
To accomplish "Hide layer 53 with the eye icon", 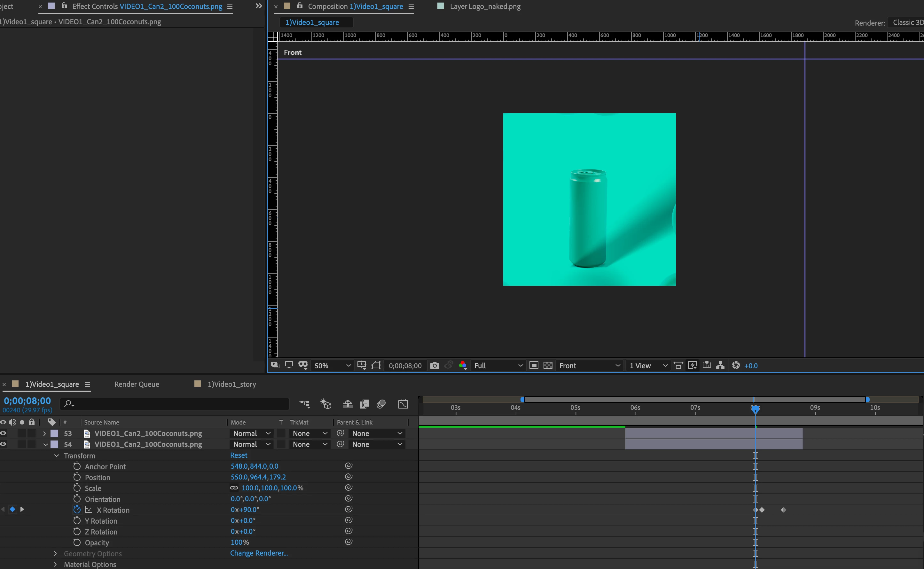I will pyautogui.click(x=4, y=433).
